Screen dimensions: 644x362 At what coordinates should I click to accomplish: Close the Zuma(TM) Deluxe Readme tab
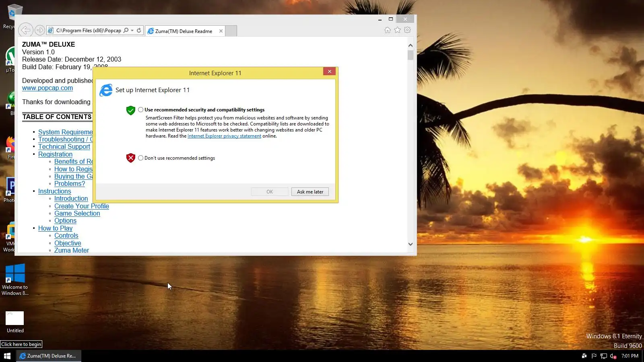coord(221,31)
